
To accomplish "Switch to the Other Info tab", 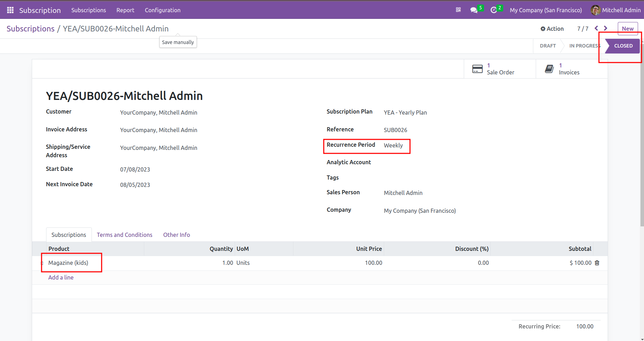I will point(176,235).
